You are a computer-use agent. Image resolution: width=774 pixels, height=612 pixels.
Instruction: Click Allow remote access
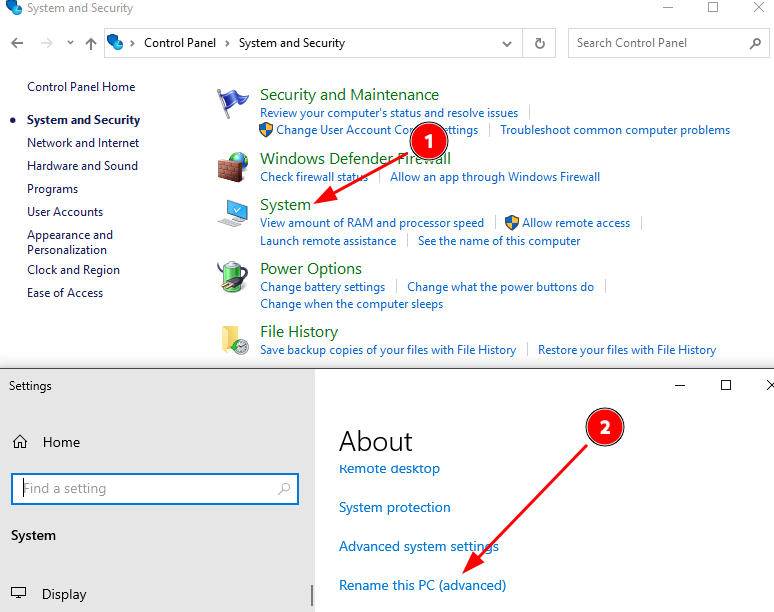click(576, 223)
